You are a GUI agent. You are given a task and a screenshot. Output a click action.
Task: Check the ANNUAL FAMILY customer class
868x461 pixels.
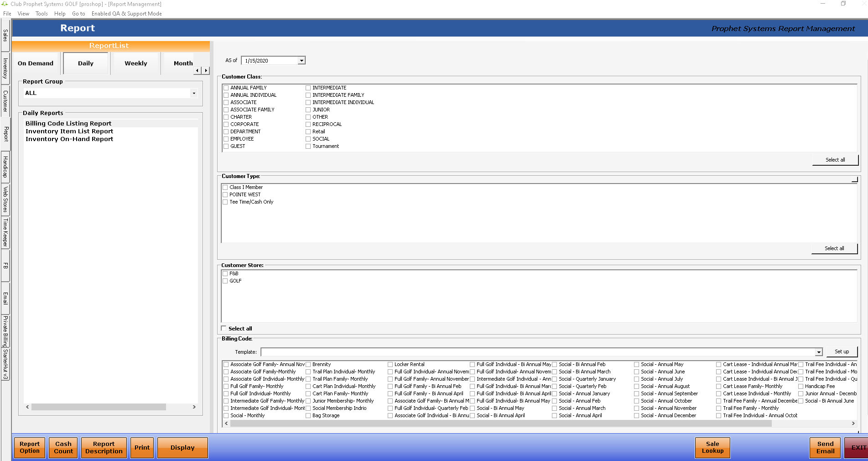tap(226, 88)
